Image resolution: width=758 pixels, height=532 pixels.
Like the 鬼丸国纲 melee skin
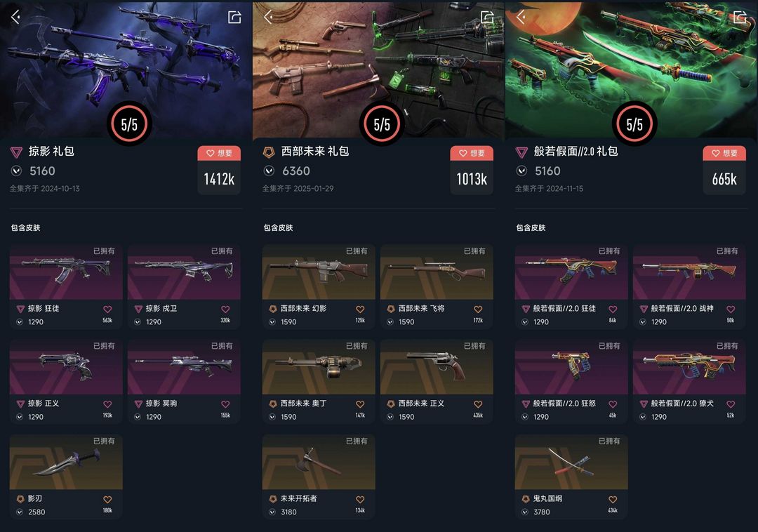[x=613, y=500]
